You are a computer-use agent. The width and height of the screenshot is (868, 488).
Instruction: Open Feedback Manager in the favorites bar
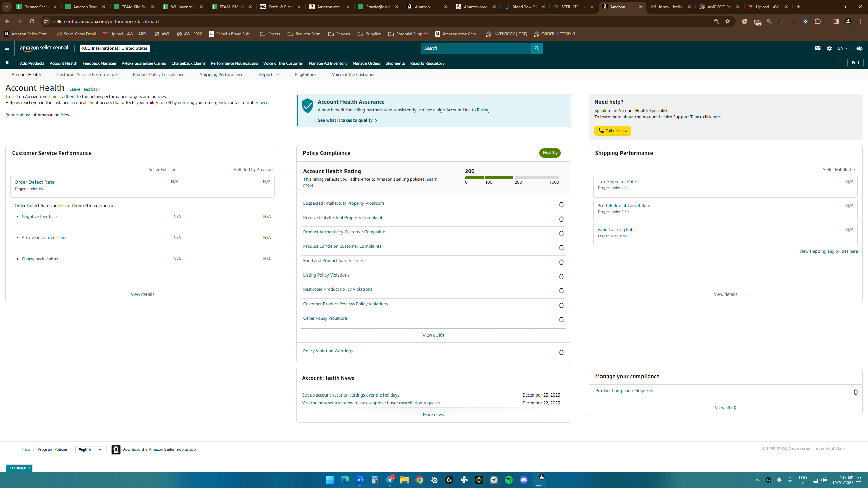99,63
